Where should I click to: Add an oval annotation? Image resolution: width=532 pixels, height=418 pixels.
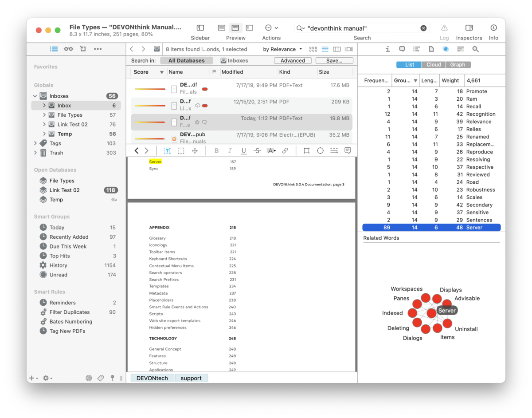coord(320,151)
